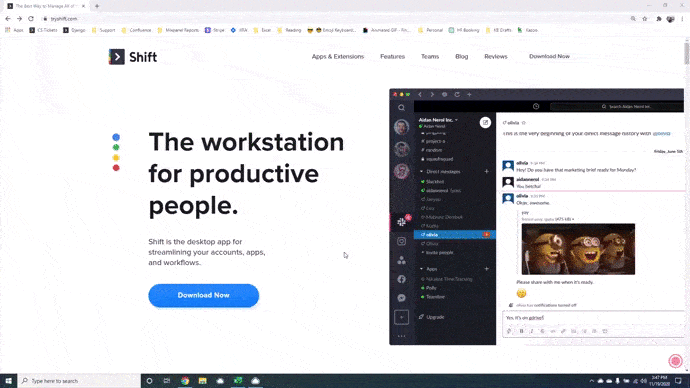
Task: Open the Apps & Extensions menu
Action: pyautogui.click(x=338, y=56)
